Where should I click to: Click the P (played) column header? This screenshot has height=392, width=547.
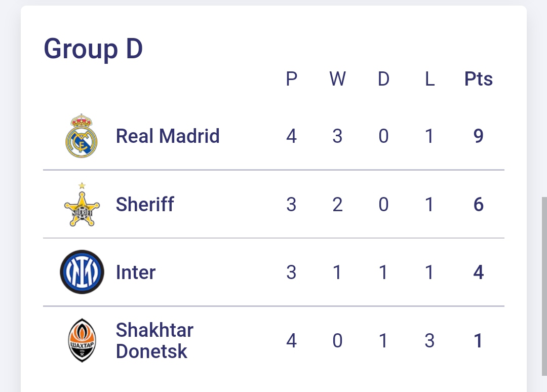(x=291, y=79)
